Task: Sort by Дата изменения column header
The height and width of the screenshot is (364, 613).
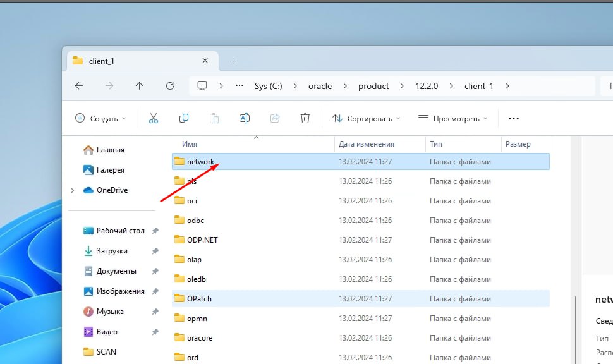Action: click(380, 144)
